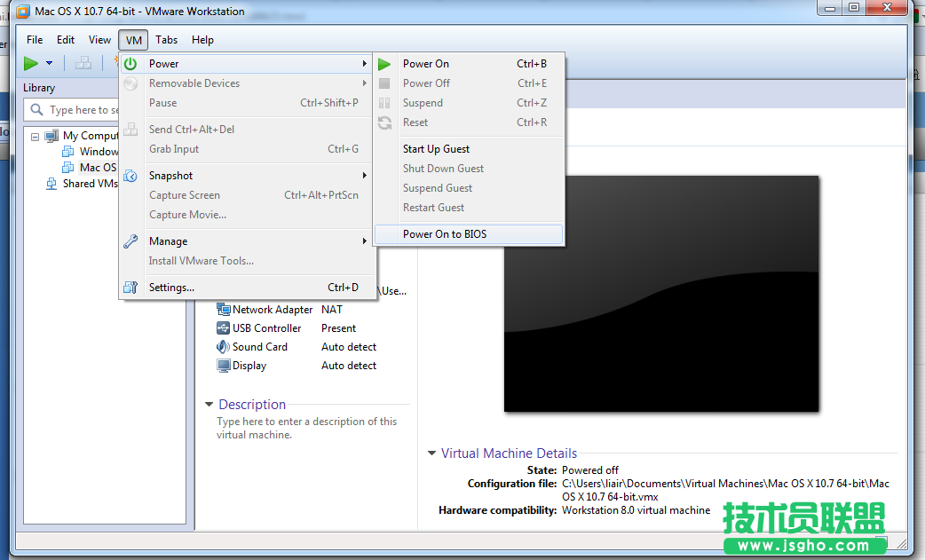Click the Network Adapter icon in device list

(x=224, y=309)
